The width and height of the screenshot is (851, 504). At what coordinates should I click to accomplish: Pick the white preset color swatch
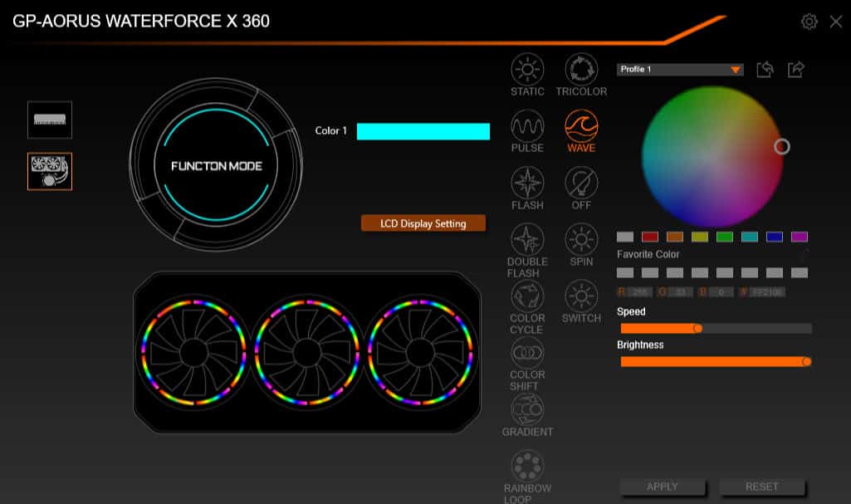click(x=625, y=237)
